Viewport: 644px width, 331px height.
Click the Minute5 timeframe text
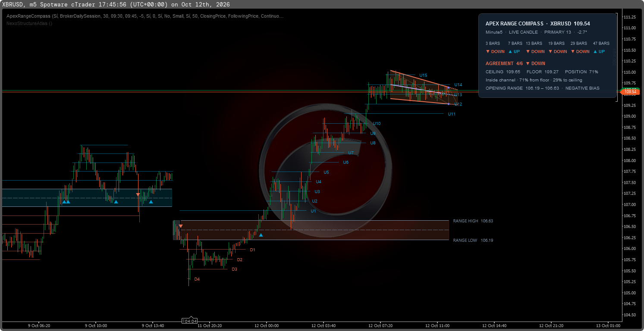[x=494, y=32]
